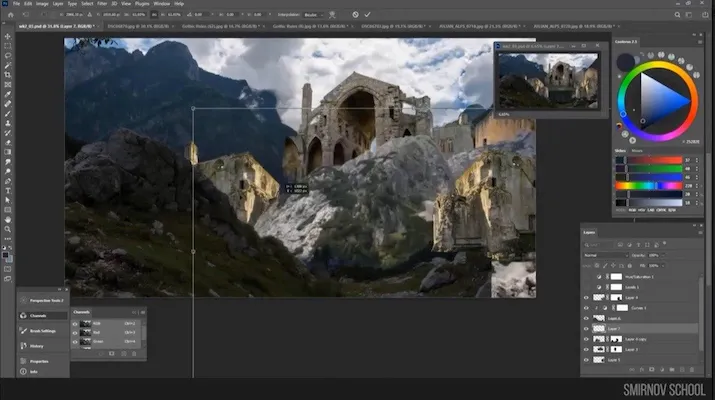Hide the Layer 7 layer

(x=587, y=328)
